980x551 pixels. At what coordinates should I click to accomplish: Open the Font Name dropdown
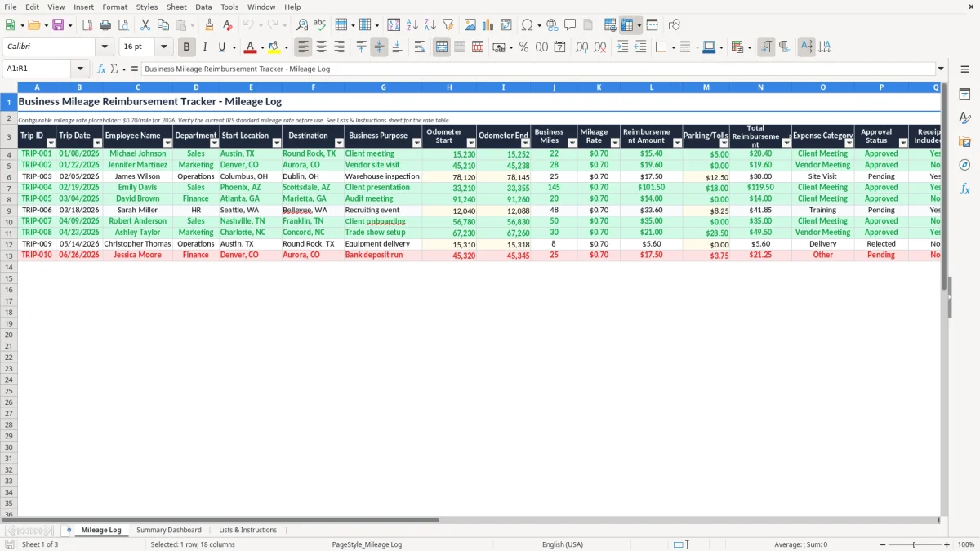[105, 47]
